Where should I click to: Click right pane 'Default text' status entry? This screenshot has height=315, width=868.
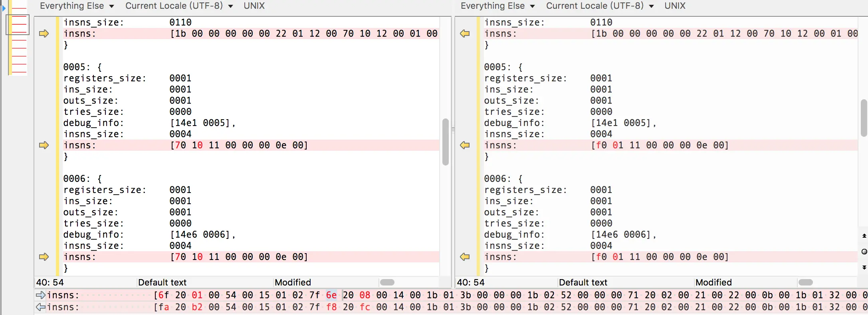coord(583,282)
